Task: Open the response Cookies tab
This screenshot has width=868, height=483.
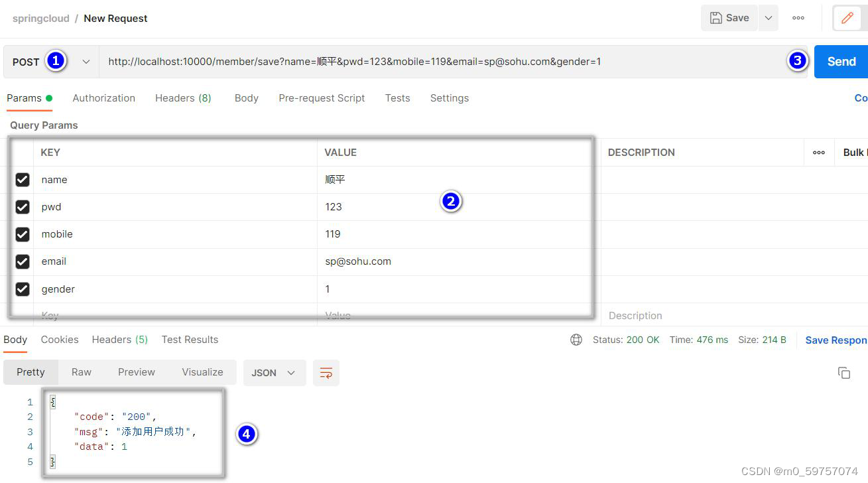Action: pos(60,340)
